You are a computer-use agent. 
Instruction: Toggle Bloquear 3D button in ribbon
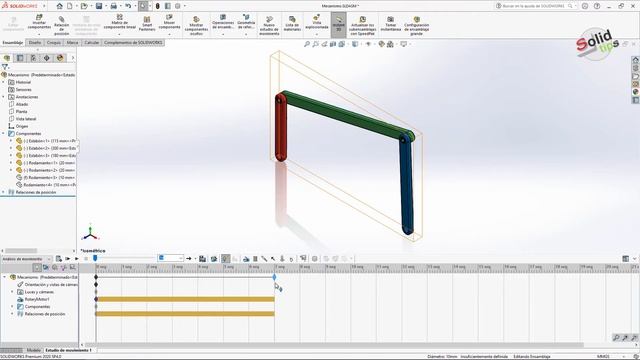pos(338,24)
